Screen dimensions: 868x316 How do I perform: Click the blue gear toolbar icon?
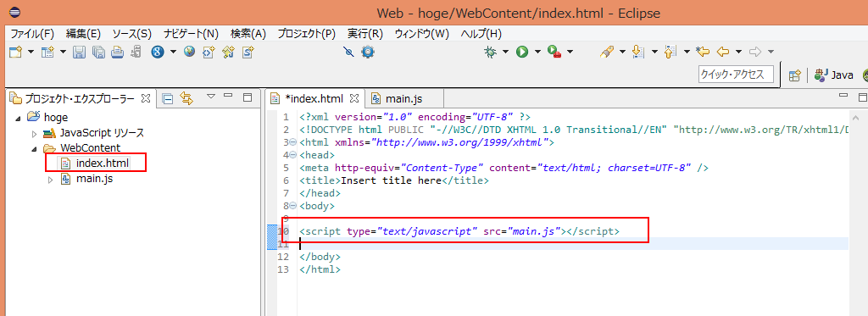pos(368,52)
